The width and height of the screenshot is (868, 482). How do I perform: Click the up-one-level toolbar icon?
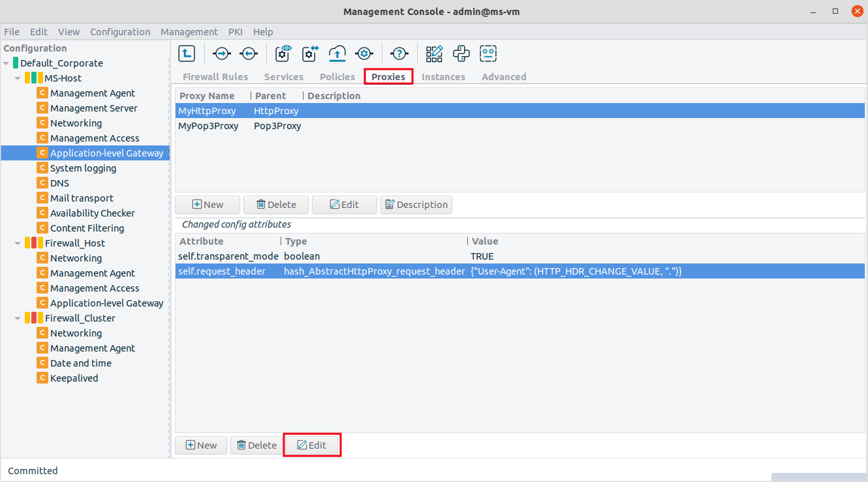pos(187,53)
